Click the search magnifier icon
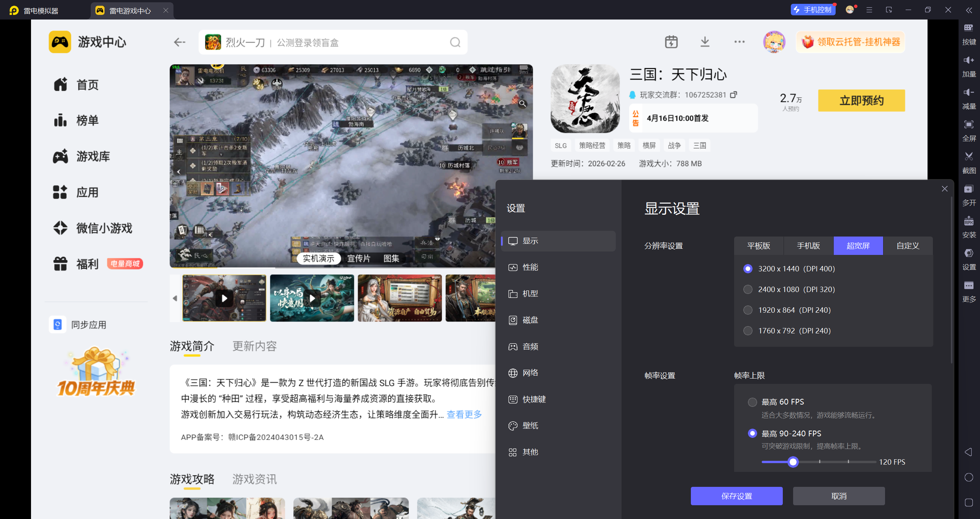980x519 pixels. click(455, 42)
